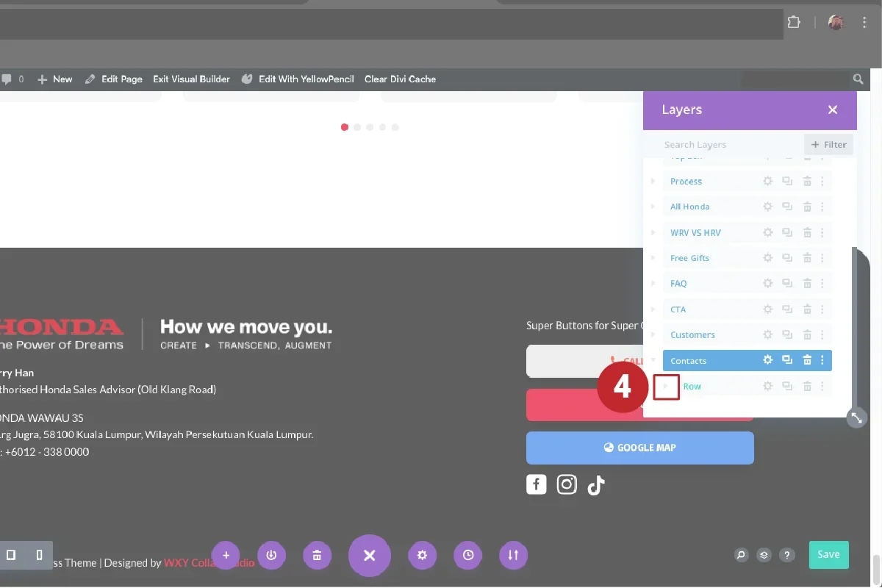Screen dimensions: 882x588
Task: Click Clear Divi Cache menu item
Action: coord(400,79)
